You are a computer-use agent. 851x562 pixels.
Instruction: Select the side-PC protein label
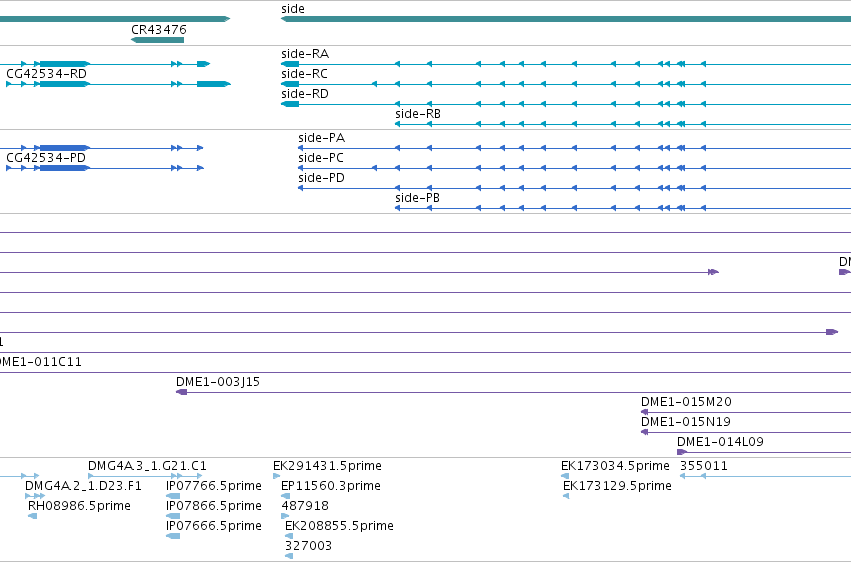[x=321, y=158]
